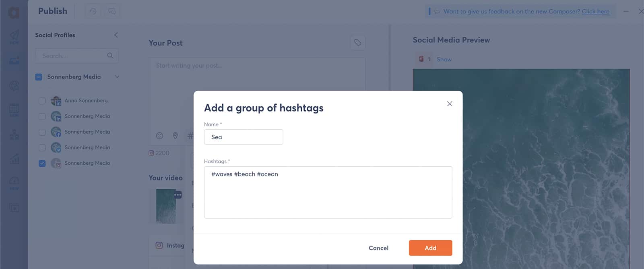Click the label tag icon in Your Post
Viewport: 644px width, 269px height.
[357, 43]
